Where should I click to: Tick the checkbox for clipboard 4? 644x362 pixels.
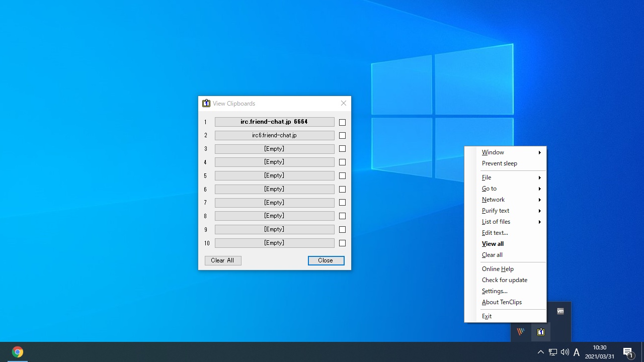[x=342, y=162]
